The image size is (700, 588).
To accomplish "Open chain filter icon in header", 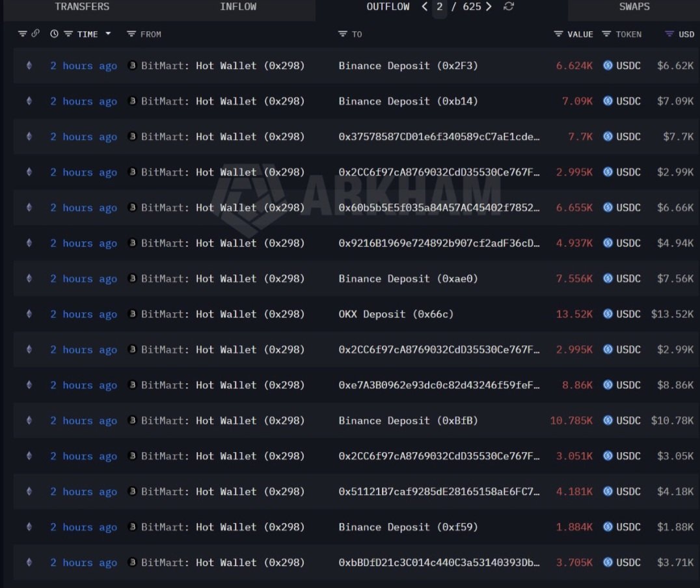I will click(22, 34).
